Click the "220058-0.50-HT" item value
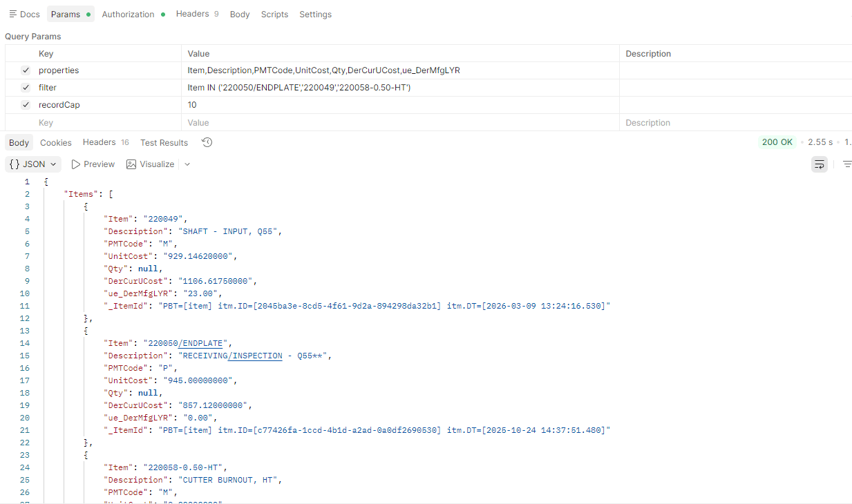 tap(184, 467)
